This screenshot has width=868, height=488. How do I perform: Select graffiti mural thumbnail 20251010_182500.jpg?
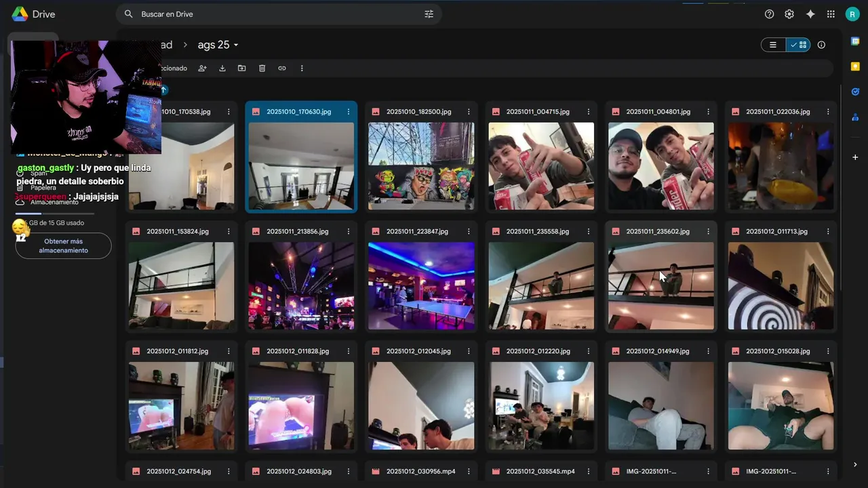421,166
